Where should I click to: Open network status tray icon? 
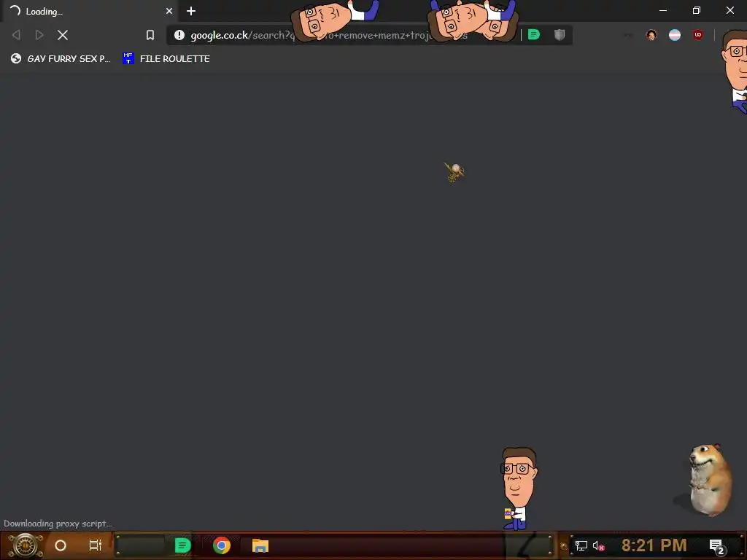tap(581, 545)
